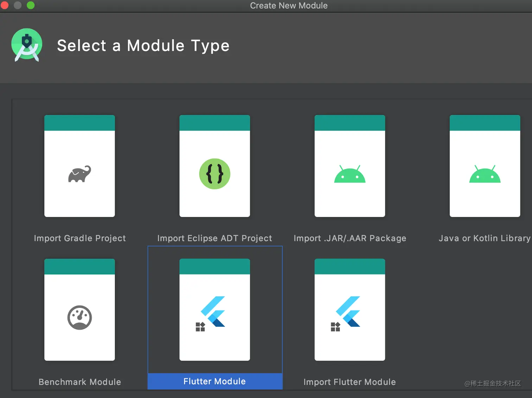Click the Select a Module Type heading
This screenshot has height=398, width=532.
(x=143, y=46)
